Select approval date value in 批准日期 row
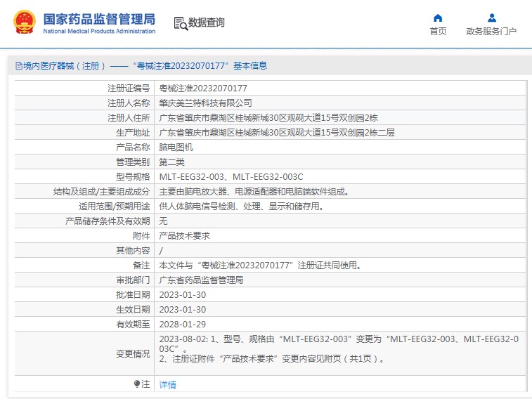The image size is (532, 399). pos(183,295)
